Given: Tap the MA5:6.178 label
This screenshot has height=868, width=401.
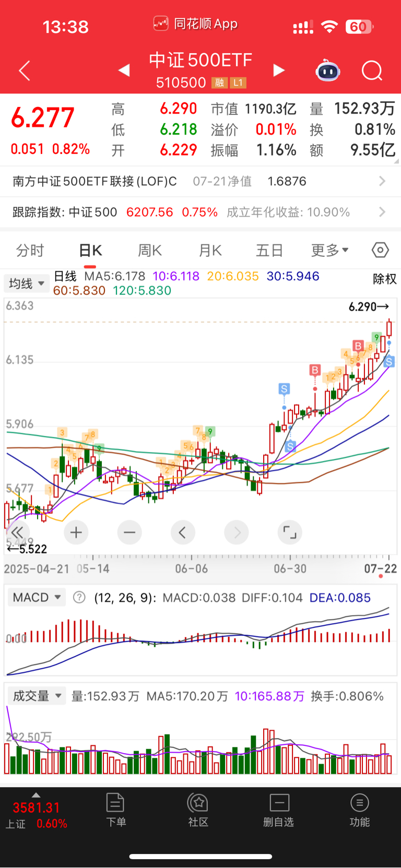Looking at the screenshot, I should point(115,276).
